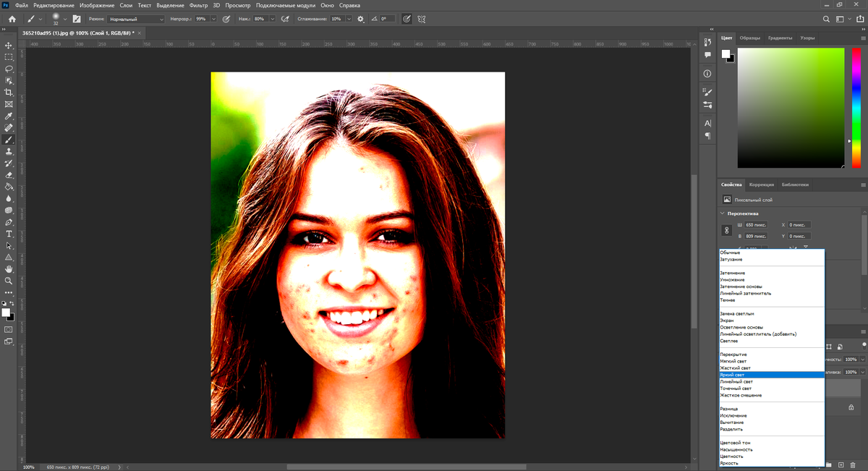Pick a color in the color field

coord(791,108)
